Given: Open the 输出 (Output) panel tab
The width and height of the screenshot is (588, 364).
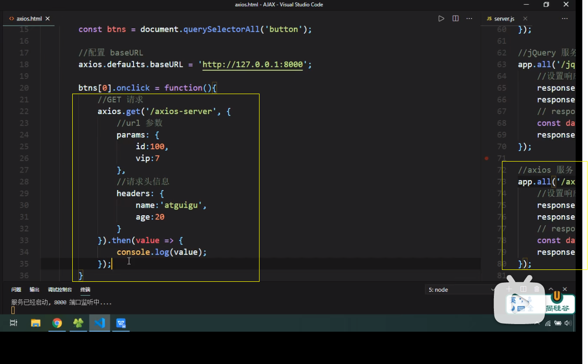Looking at the screenshot, I should coord(35,289).
